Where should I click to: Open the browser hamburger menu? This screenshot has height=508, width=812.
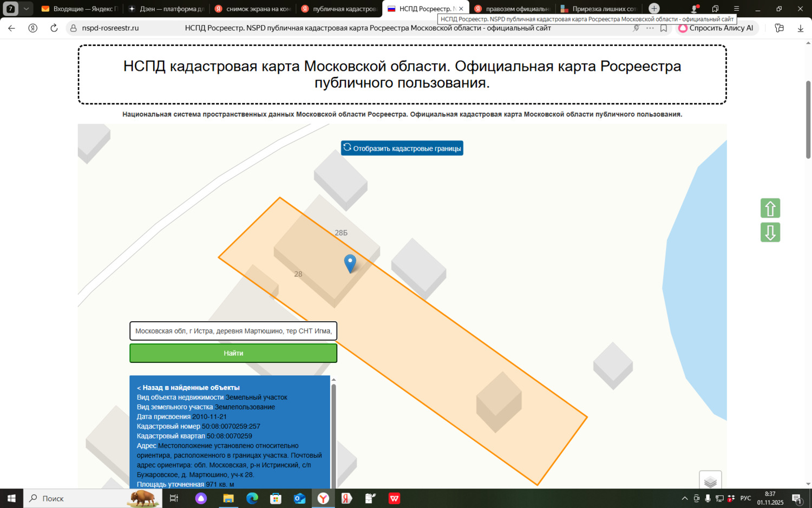(736, 8)
